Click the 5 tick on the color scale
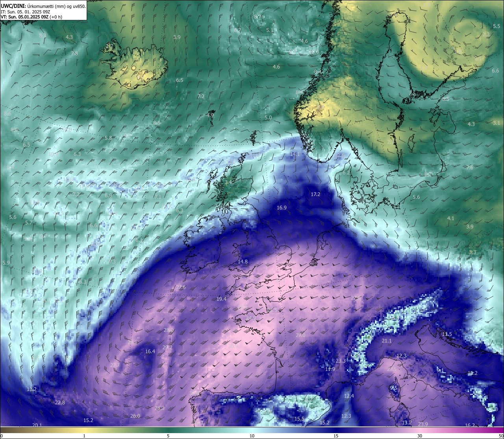Image resolution: width=504 pixels, height=439 pixels. pyautogui.click(x=168, y=436)
